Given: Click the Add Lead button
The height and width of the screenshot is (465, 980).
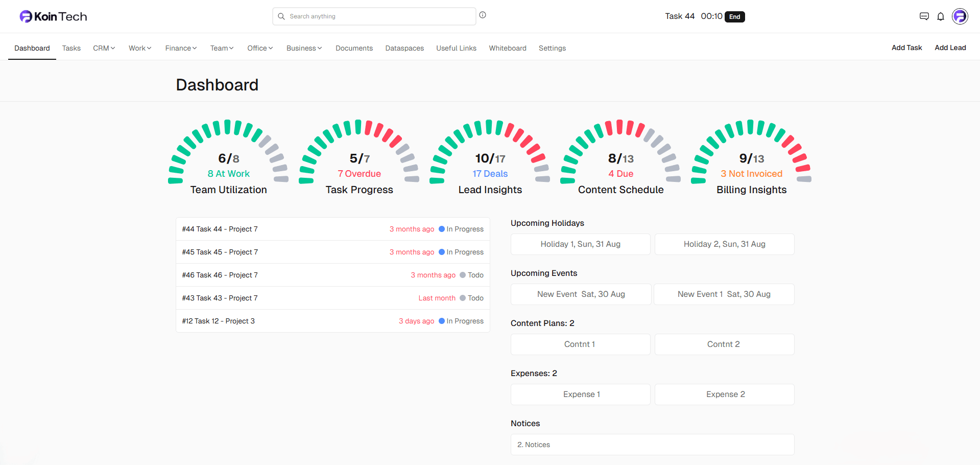Looking at the screenshot, I should [x=950, y=48].
